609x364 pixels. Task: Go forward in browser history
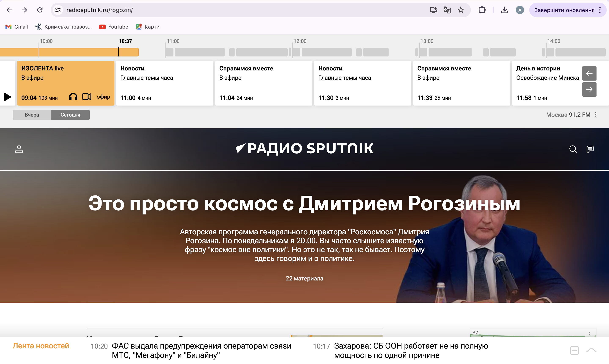[x=24, y=10]
